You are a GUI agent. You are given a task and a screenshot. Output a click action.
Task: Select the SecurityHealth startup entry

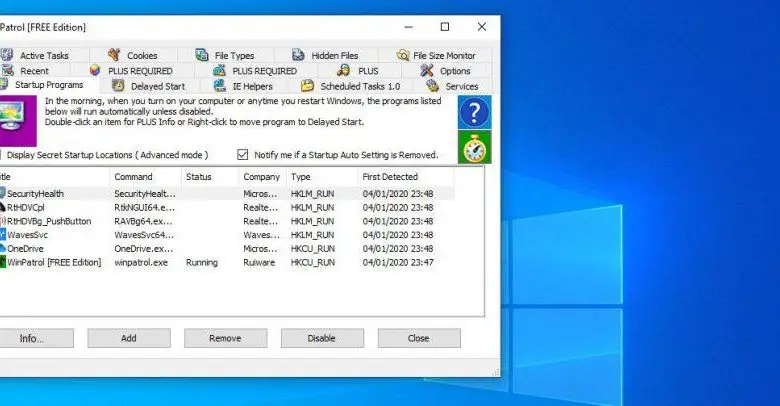coord(226,194)
